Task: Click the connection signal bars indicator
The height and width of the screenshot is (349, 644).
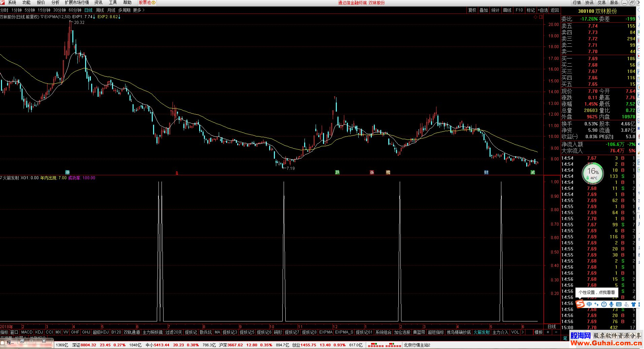Action: coord(384,345)
